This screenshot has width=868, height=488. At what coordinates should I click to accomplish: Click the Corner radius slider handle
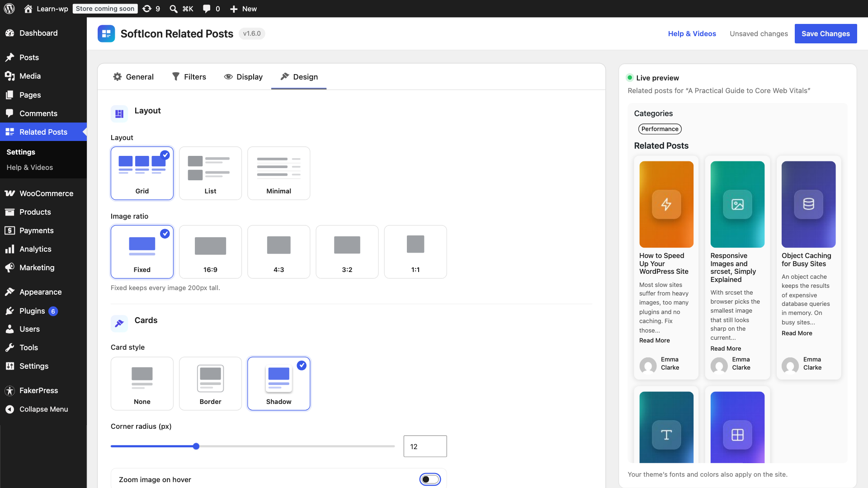point(196,446)
